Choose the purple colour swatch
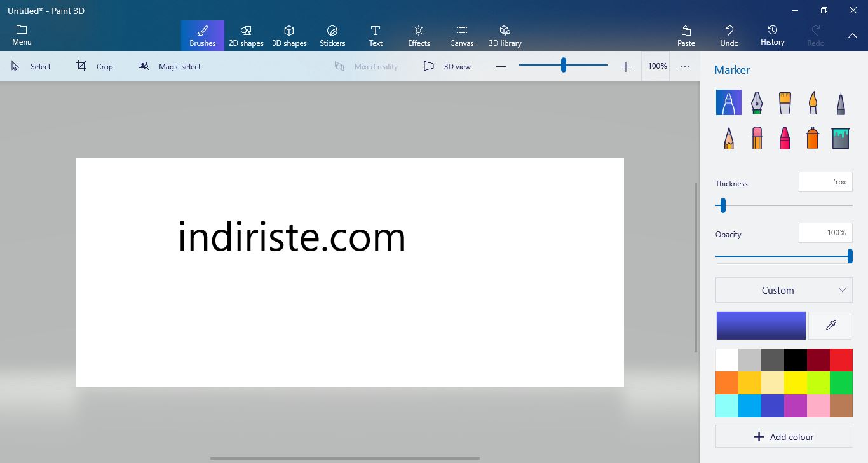 tap(796, 406)
